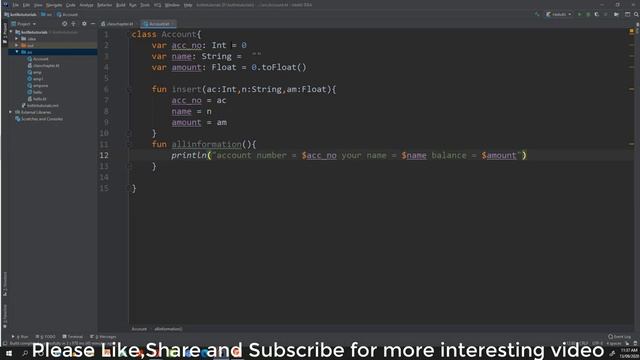Select the out folder in tree
The image size is (640, 360).
pos(27,45)
